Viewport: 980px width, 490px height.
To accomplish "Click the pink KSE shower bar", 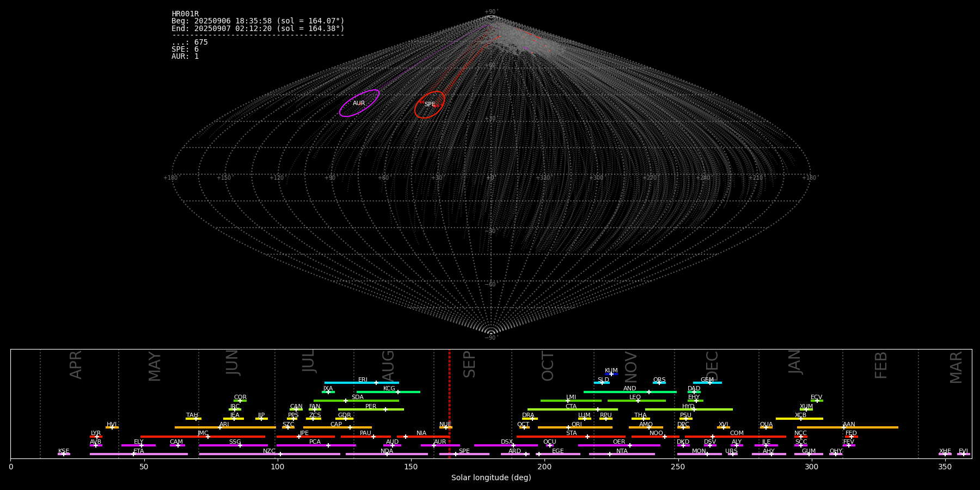I will pyautogui.click(x=64, y=454).
